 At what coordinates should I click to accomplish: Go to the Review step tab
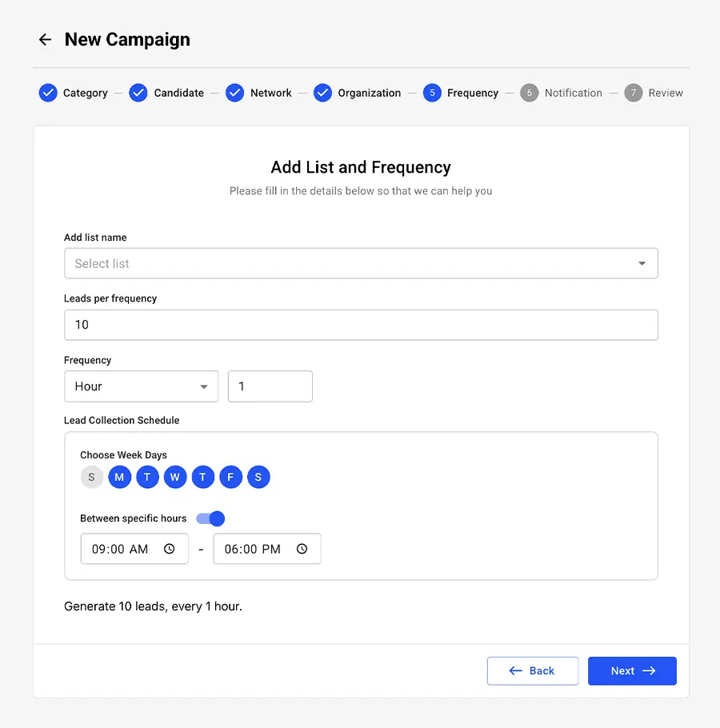pos(654,93)
